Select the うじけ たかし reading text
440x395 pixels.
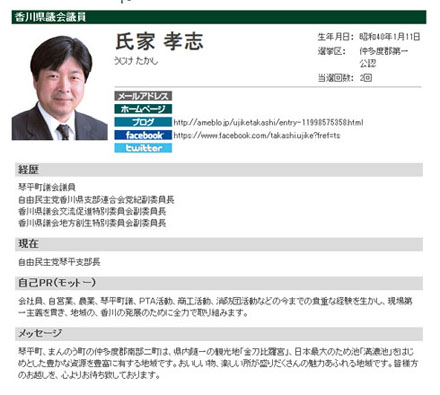pos(136,61)
